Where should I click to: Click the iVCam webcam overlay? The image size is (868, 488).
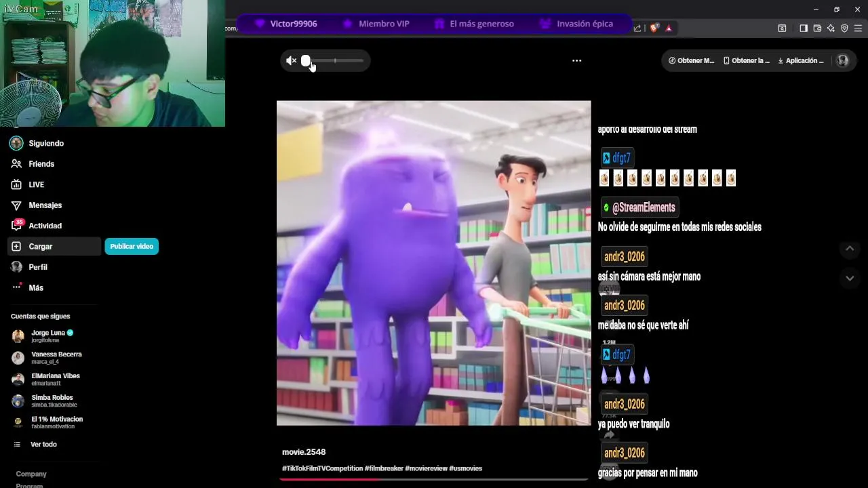113,63
